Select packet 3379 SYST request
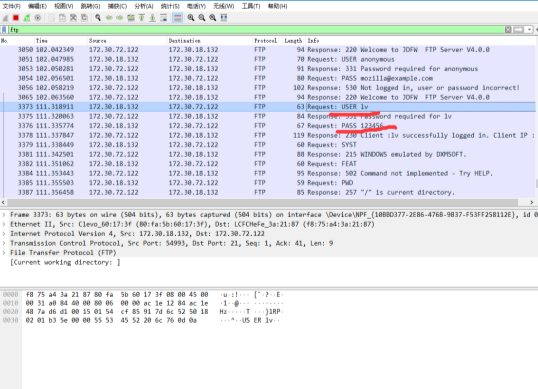 tap(268, 145)
